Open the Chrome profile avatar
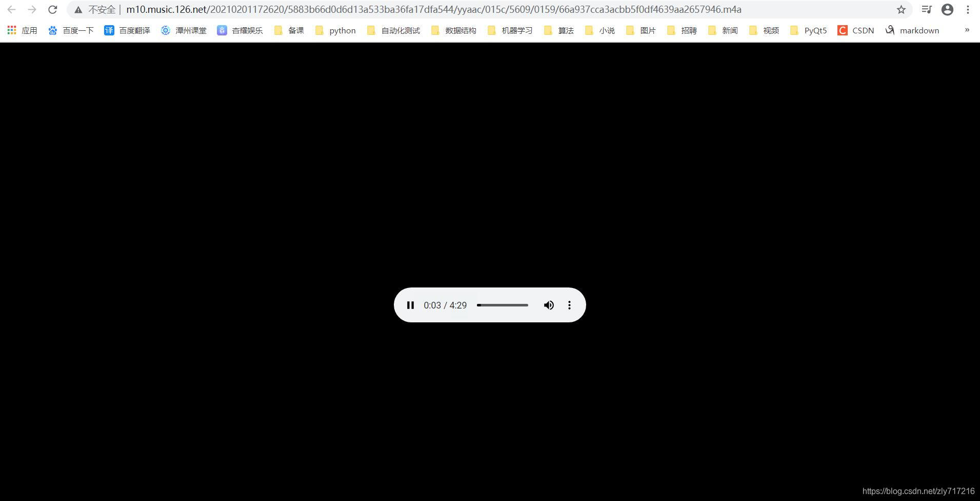Viewport: 980px width, 501px height. [x=947, y=9]
